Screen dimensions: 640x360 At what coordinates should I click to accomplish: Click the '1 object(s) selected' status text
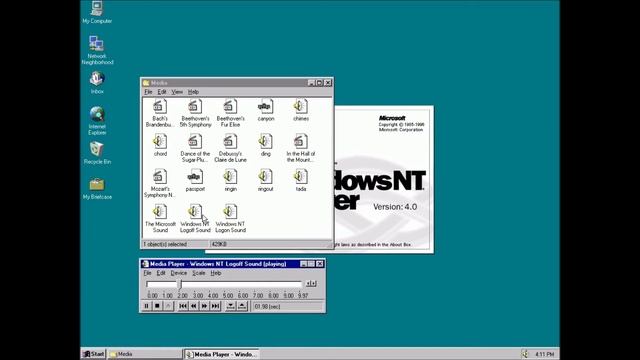[165, 244]
